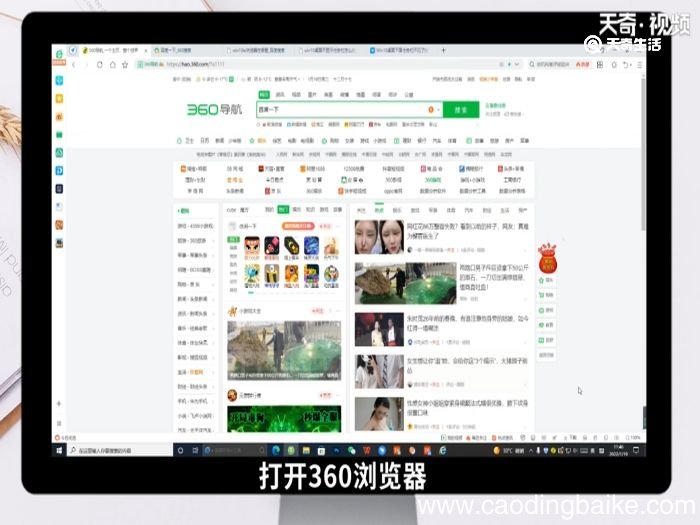Click the 360导航 logo

pyautogui.click(x=214, y=109)
